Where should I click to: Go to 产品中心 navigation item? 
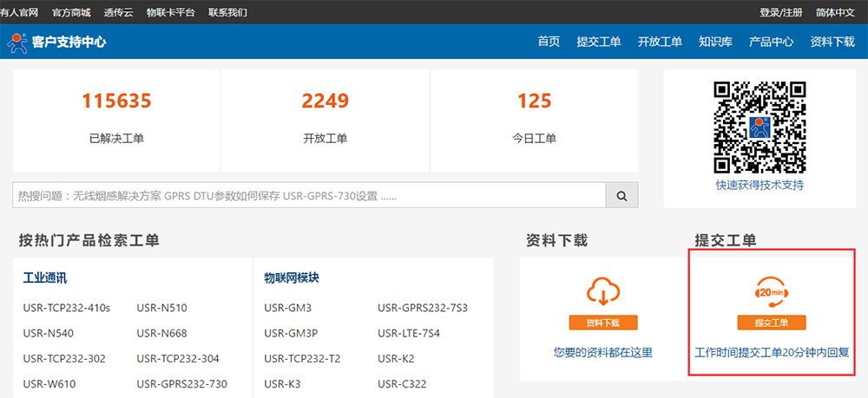pyautogui.click(x=771, y=42)
